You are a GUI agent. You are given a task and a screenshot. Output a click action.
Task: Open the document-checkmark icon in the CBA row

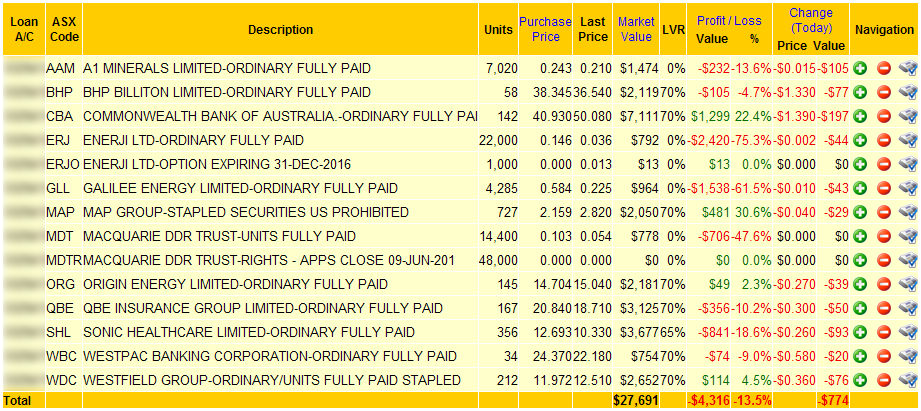(908, 116)
